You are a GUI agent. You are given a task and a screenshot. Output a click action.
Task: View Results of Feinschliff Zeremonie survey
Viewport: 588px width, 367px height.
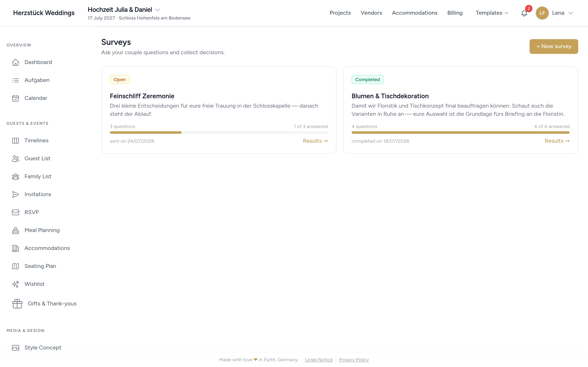tap(315, 141)
